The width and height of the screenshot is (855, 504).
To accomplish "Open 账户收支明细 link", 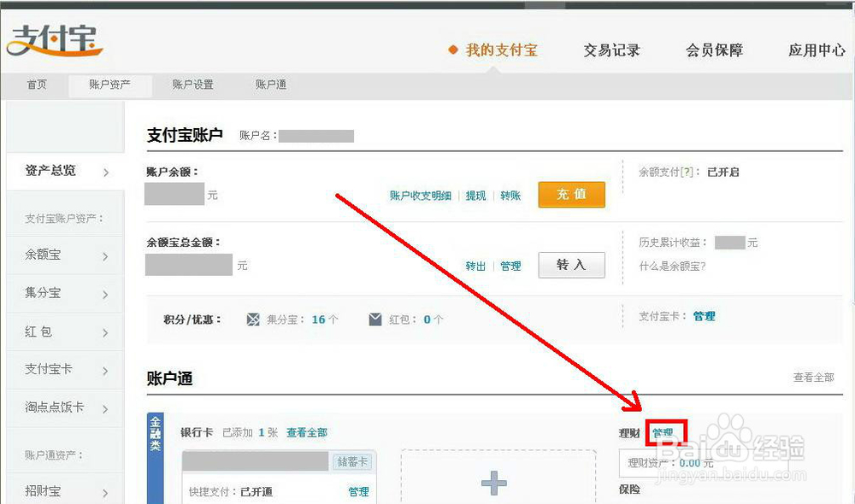I will 421,196.
